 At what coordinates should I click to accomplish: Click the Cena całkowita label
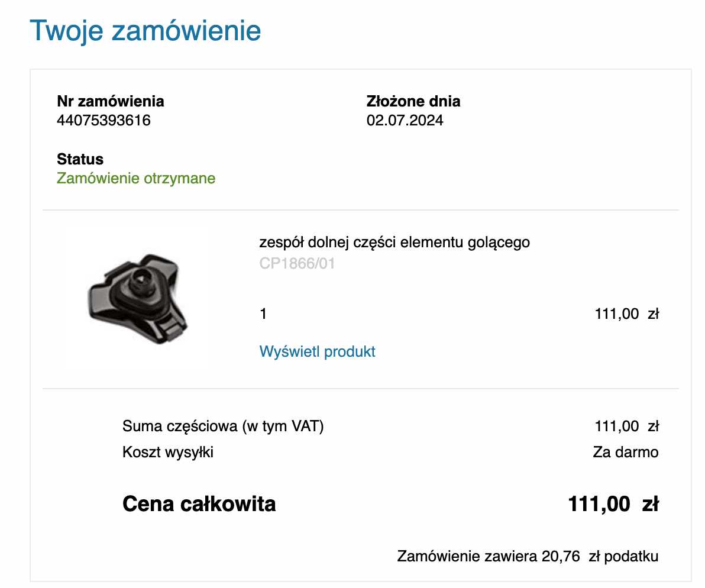199,504
